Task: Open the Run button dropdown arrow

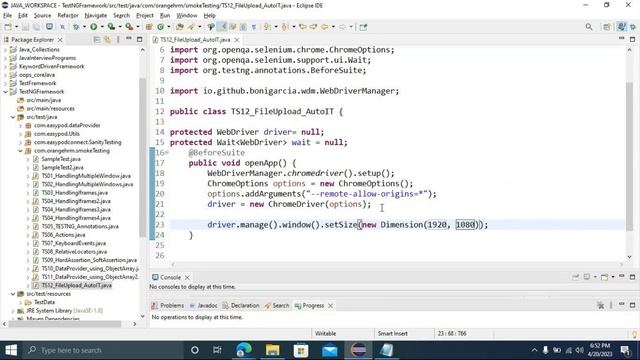Action: 102,27
